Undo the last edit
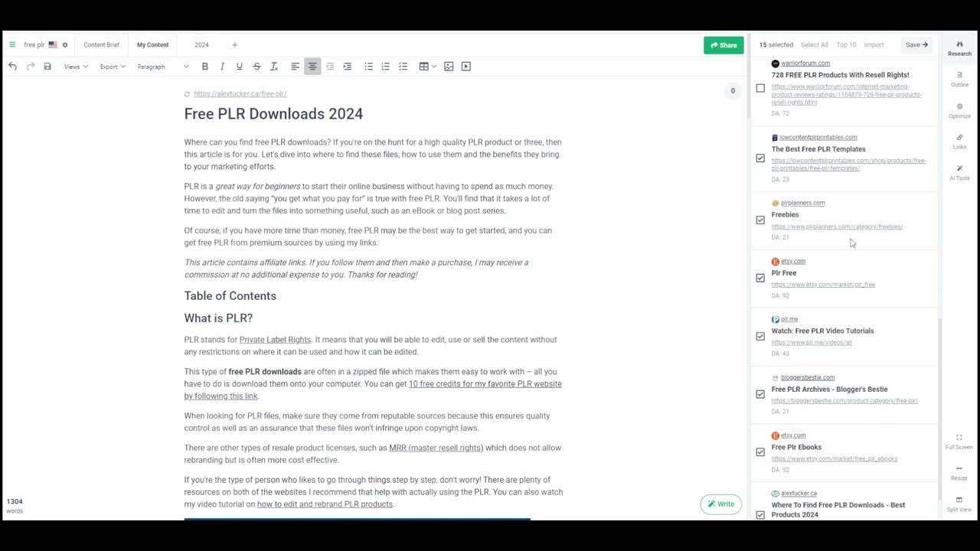This screenshot has width=980, height=551. [x=13, y=67]
